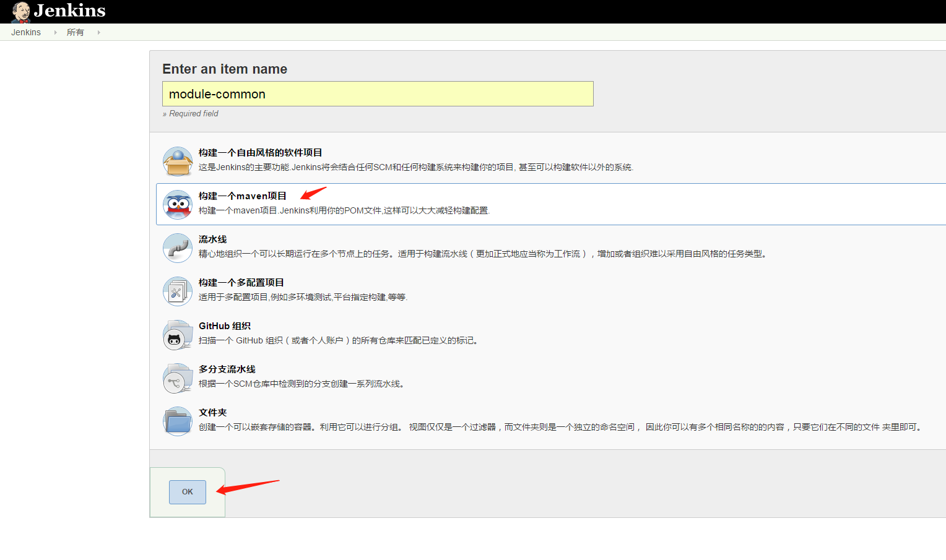Click the description starting 根据一个SCM仓库

click(303, 384)
